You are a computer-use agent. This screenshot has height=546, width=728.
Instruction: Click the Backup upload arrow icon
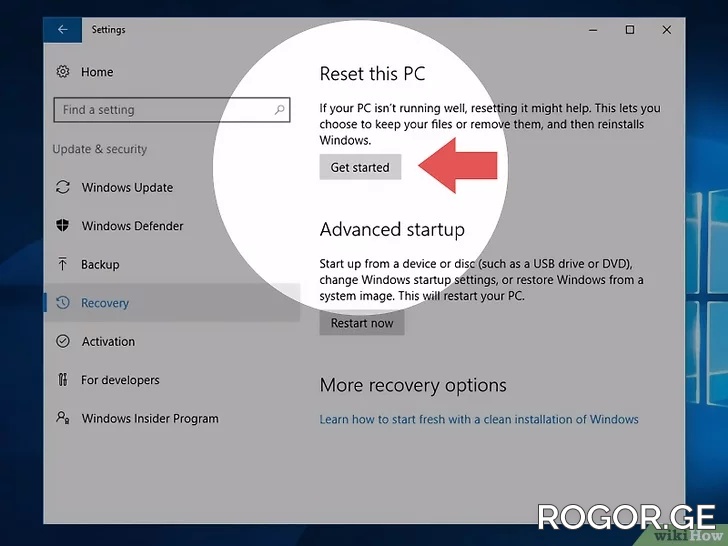coord(63,264)
